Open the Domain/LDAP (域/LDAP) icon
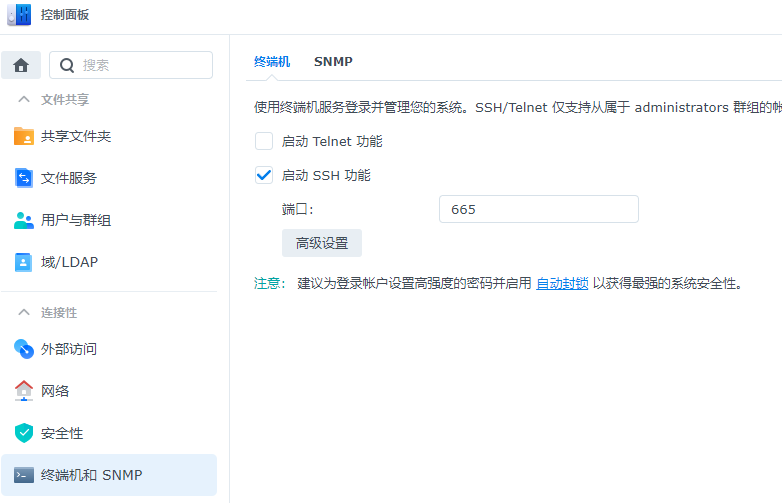This screenshot has height=503, width=782. click(24, 262)
